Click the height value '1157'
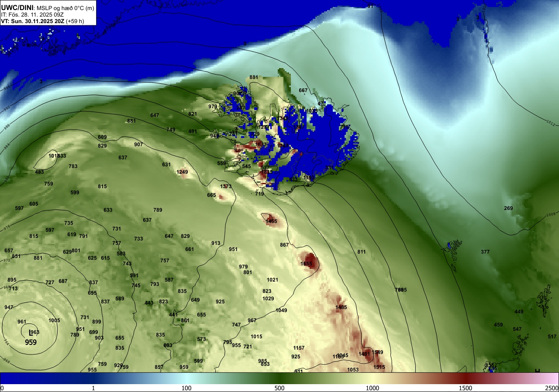 (x=299, y=348)
